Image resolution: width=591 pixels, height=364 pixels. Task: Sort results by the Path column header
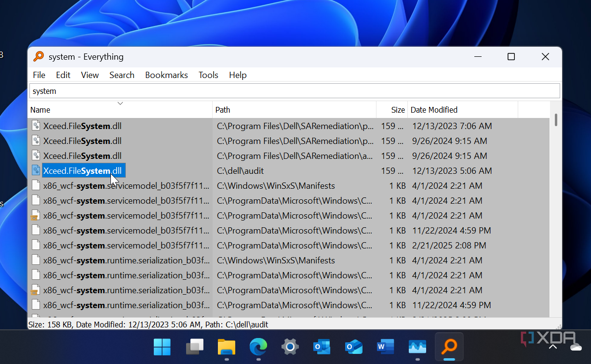pos(294,110)
